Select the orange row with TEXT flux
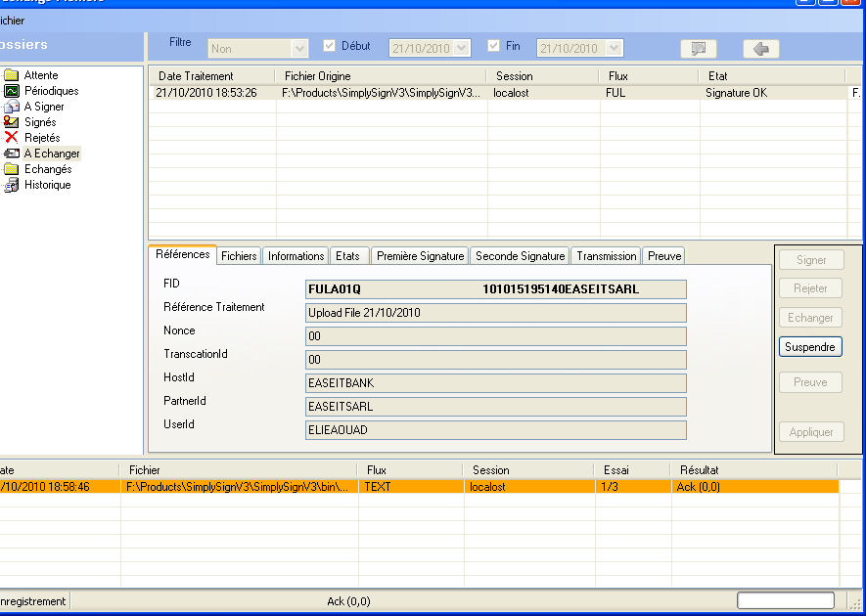 point(419,487)
